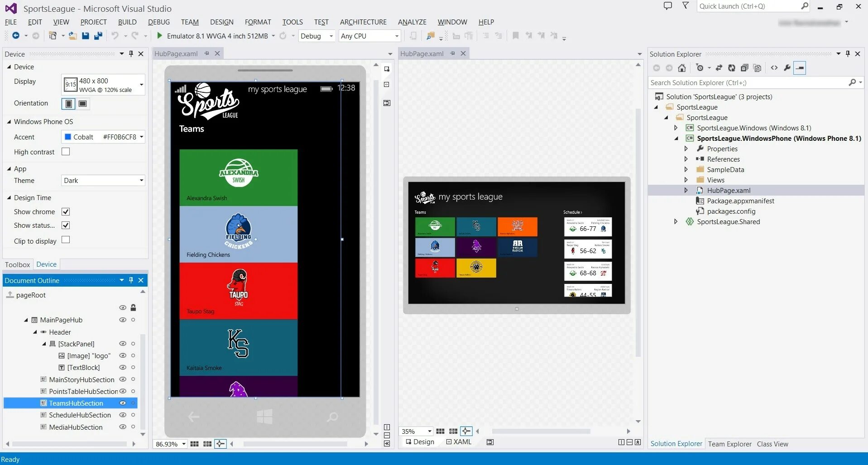Viewport: 868px width, 465px height.
Task: Toggle snap to gridlines in phone designer
Action: (207, 444)
